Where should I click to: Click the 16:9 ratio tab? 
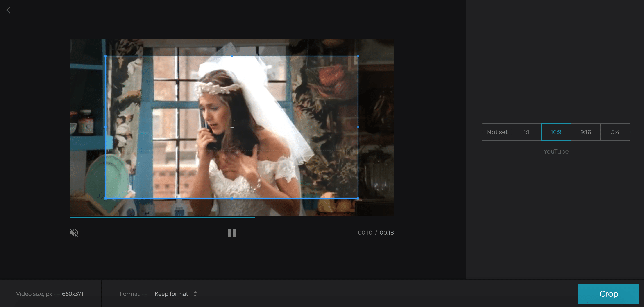click(556, 132)
